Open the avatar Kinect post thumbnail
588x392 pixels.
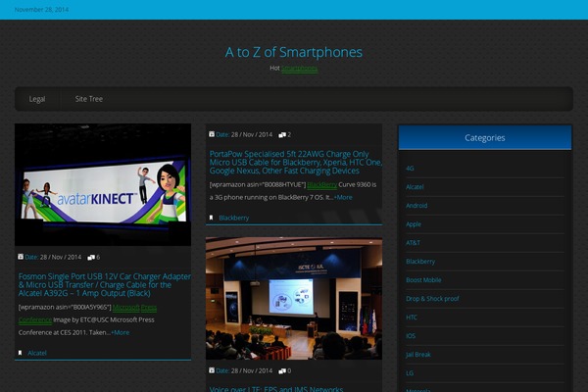[103, 184]
